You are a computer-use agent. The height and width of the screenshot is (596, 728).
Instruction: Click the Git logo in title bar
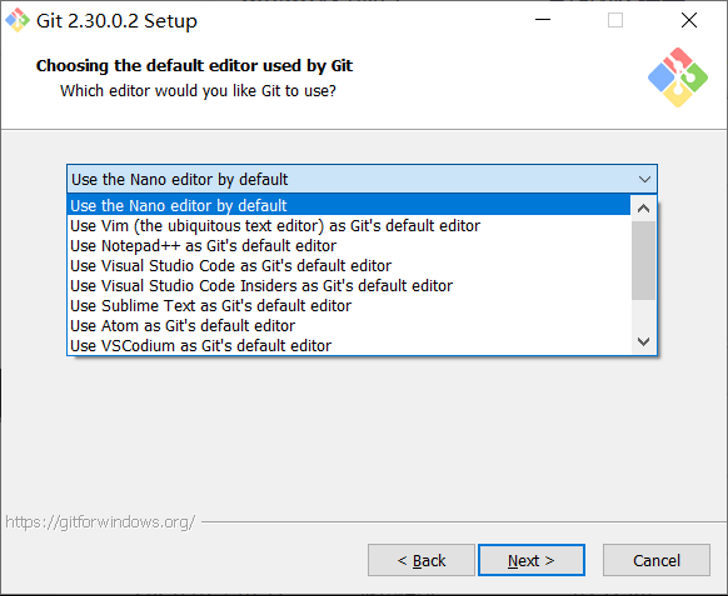coord(17,20)
